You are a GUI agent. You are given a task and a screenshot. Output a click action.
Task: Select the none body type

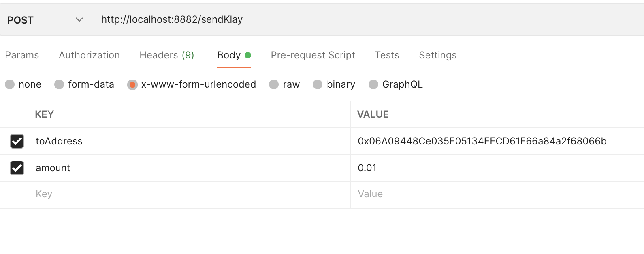(10, 84)
